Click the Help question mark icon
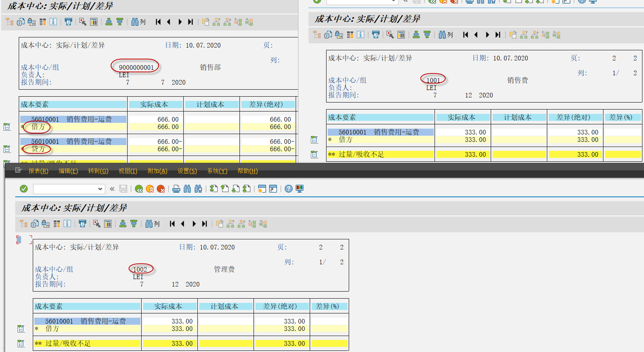 288,189
